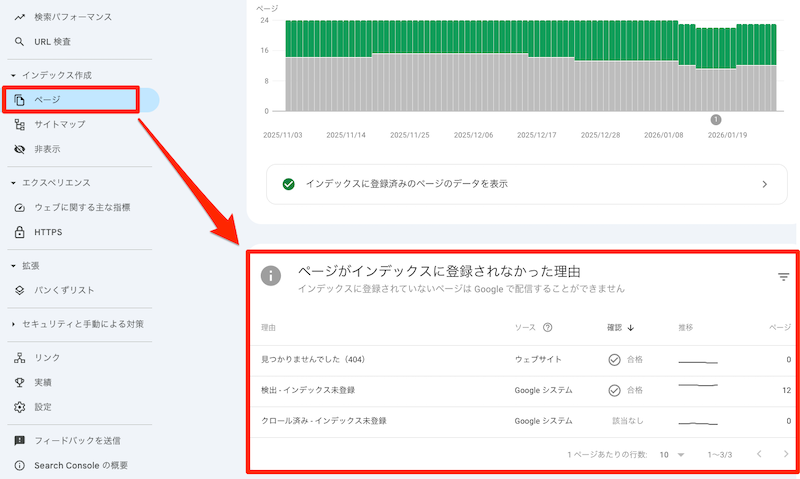Click the 実績 trophy icon
800x479 pixels.
(x=20, y=382)
